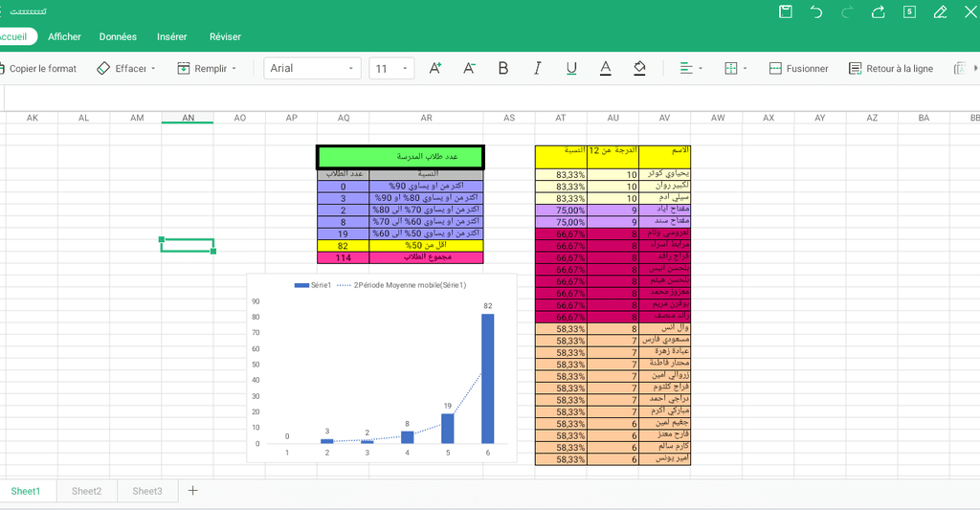This screenshot has height=510, width=980.
Task: Click the Fusionner merge button
Action: 798,68
